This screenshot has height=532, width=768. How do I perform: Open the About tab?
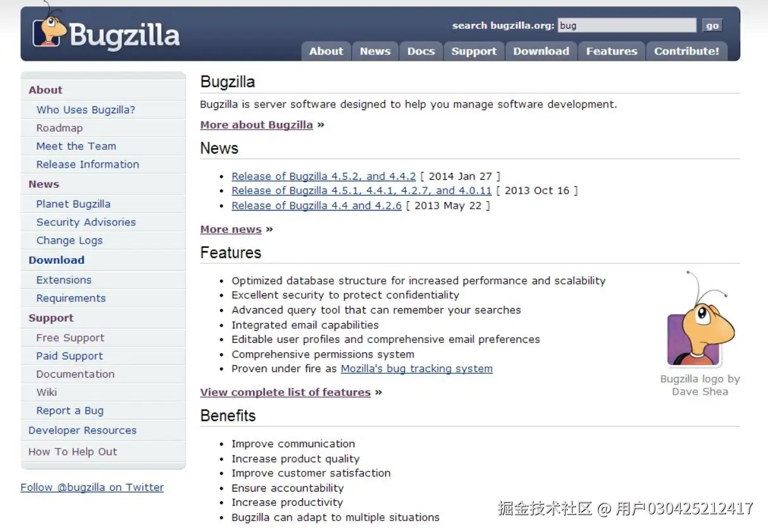tap(326, 51)
